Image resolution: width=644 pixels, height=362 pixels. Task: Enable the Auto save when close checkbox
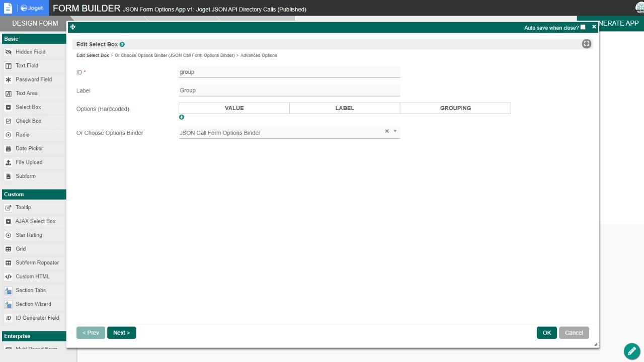coord(583,27)
